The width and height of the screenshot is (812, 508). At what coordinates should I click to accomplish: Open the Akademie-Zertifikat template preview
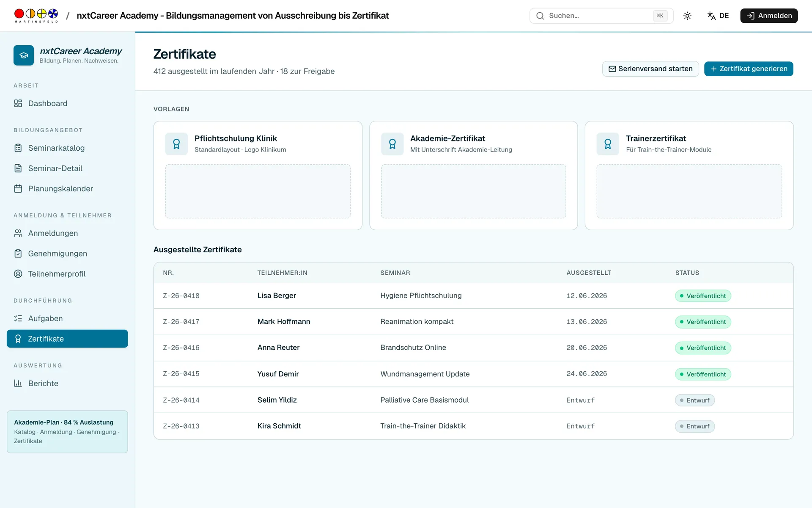[473, 191]
